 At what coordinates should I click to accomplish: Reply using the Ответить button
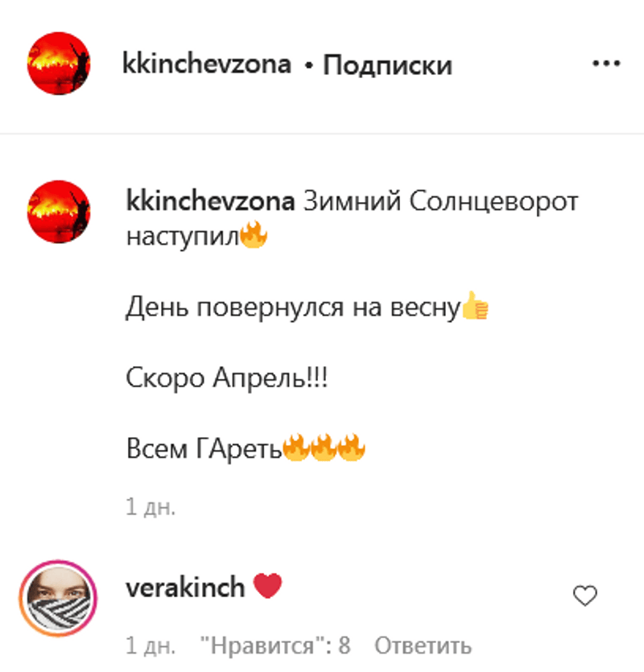[423, 645]
